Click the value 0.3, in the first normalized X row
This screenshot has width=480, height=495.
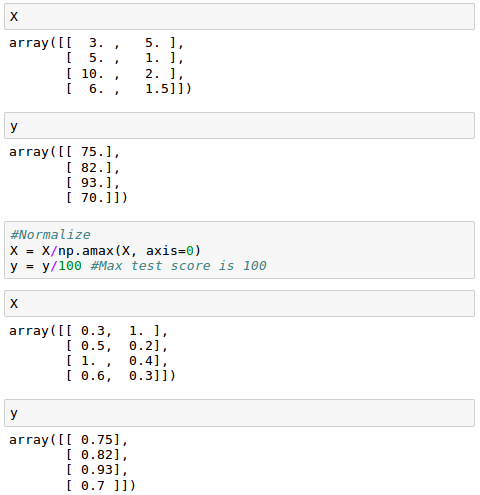point(96,331)
